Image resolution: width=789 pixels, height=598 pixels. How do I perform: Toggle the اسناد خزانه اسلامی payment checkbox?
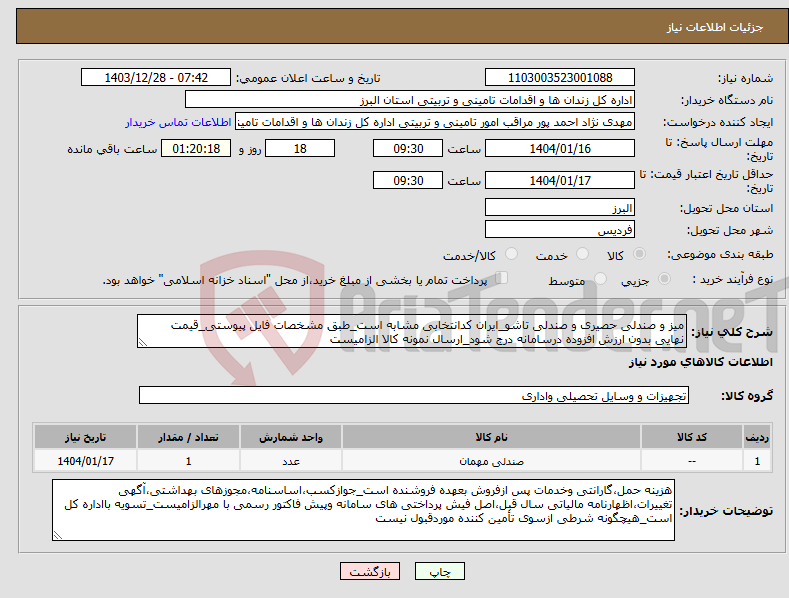pyautogui.click(x=501, y=278)
